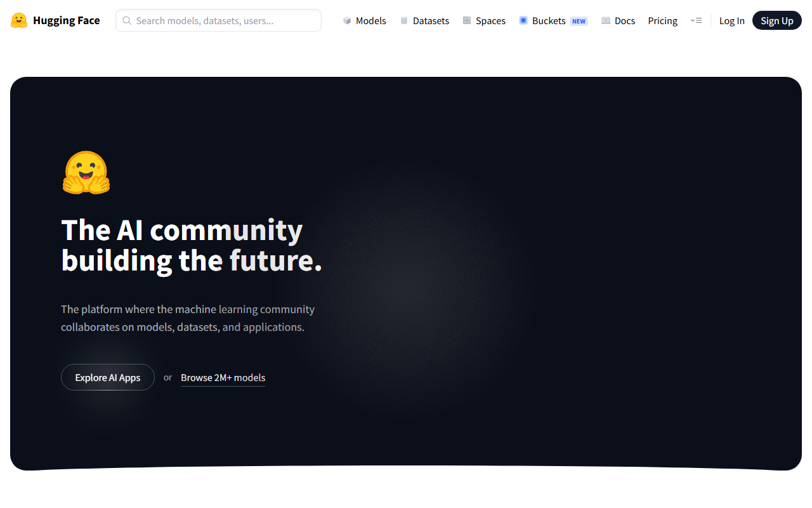View the Pricing page

point(663,20)
